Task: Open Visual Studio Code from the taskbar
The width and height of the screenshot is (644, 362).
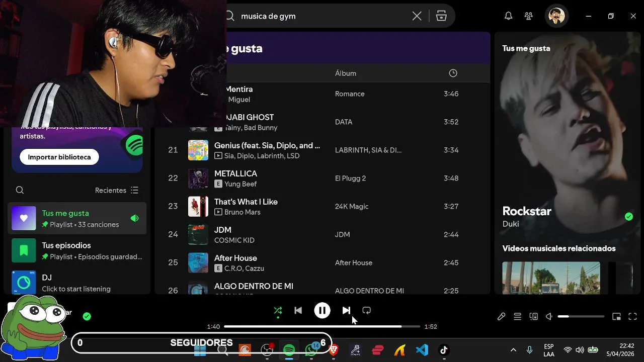Action: (422, 350)
